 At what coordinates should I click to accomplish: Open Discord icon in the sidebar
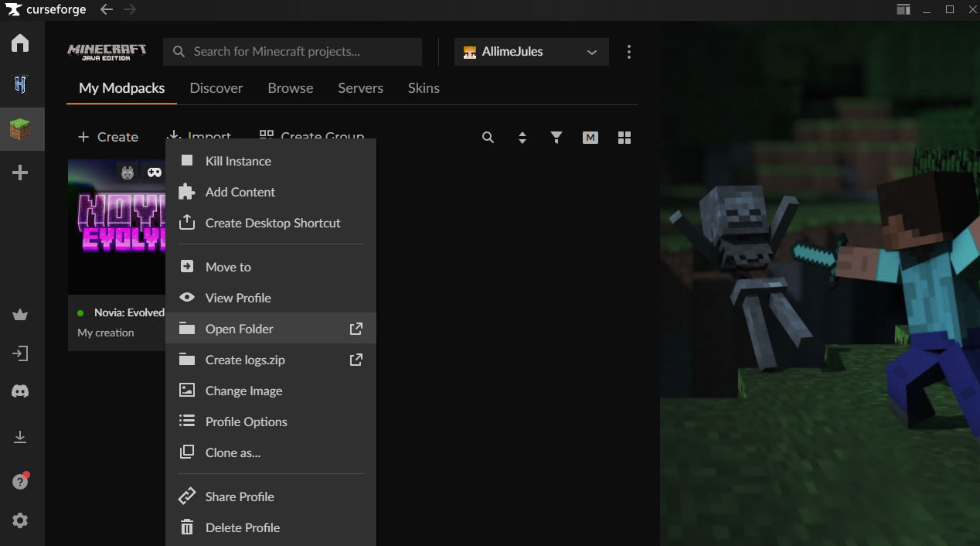click(x=20, y=391)
